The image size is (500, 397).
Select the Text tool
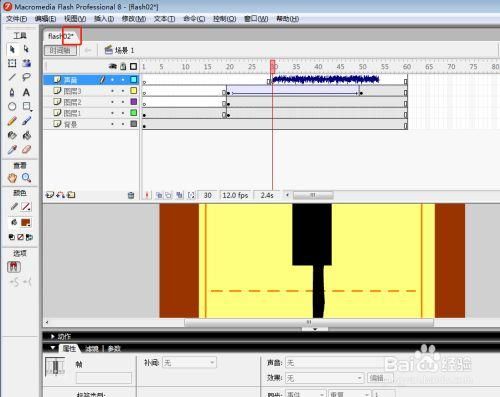(26, 92)
